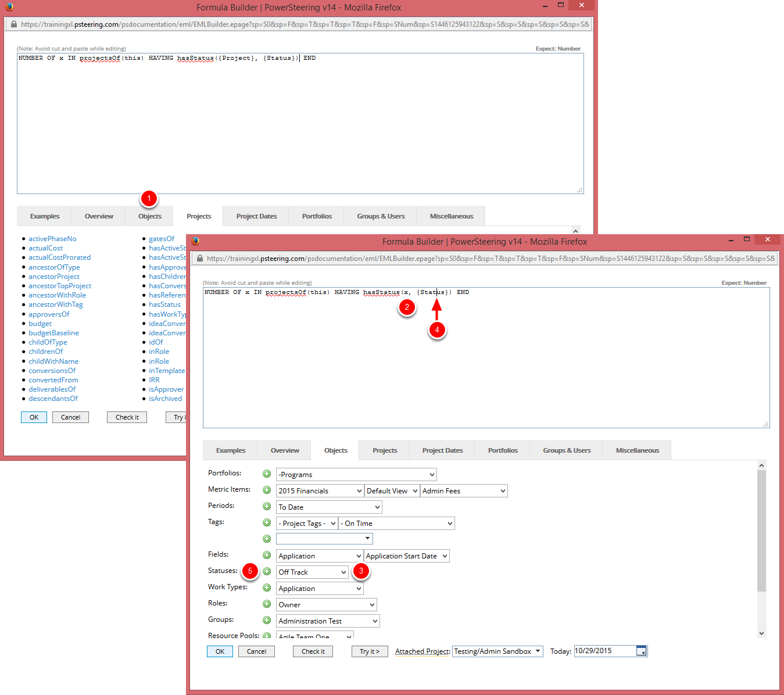The width and height of the screenshot is (784, 695).
Task: Click the green plus icon next to Groups
Action: coord(267,621)
